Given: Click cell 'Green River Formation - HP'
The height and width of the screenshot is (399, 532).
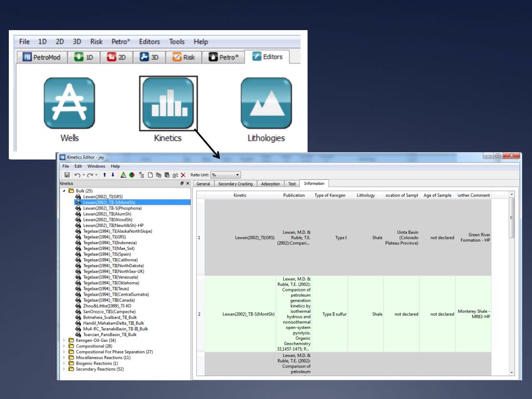Looking at the screenshot, I should 473,237.
